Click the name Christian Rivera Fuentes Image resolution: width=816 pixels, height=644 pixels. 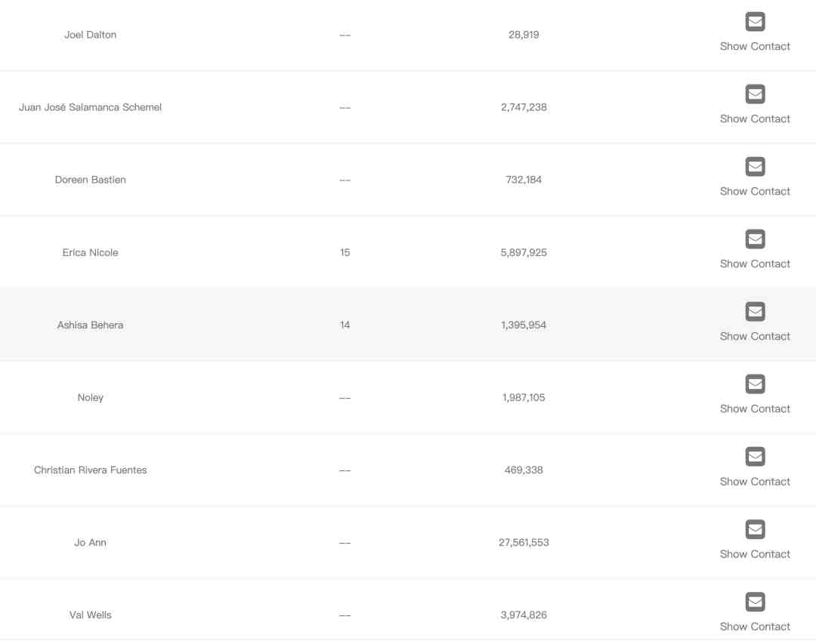click(91, 470)
